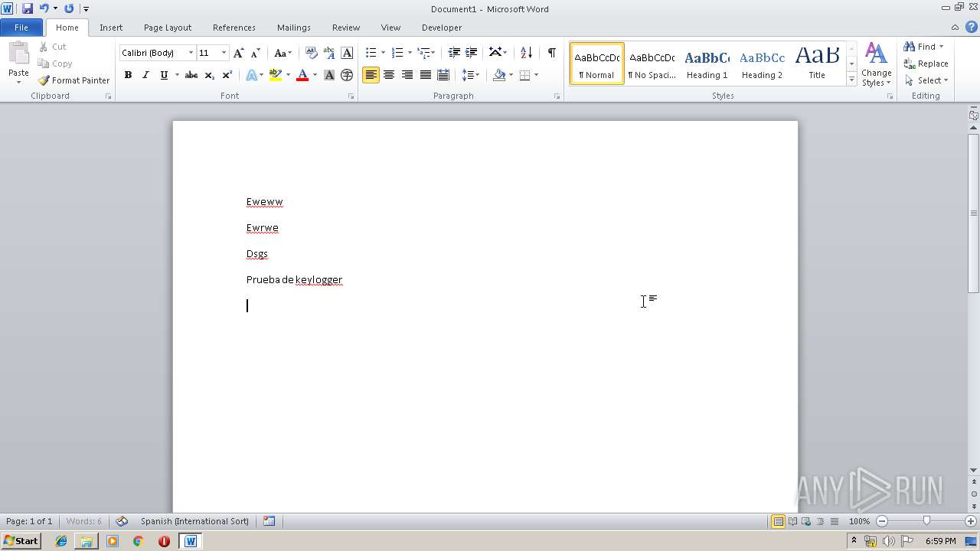980x551 pixels.
Task: Switch to the Insert tab
Action: (111, 28)
